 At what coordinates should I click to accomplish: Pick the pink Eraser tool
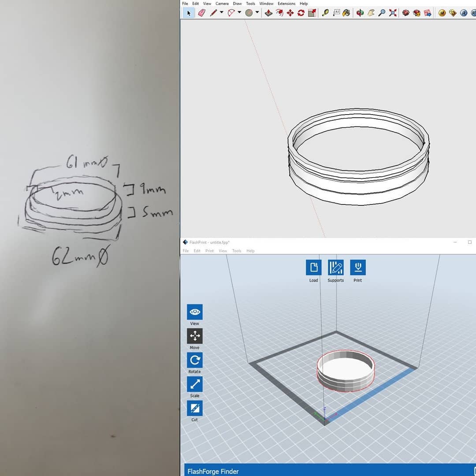(202, 13)
